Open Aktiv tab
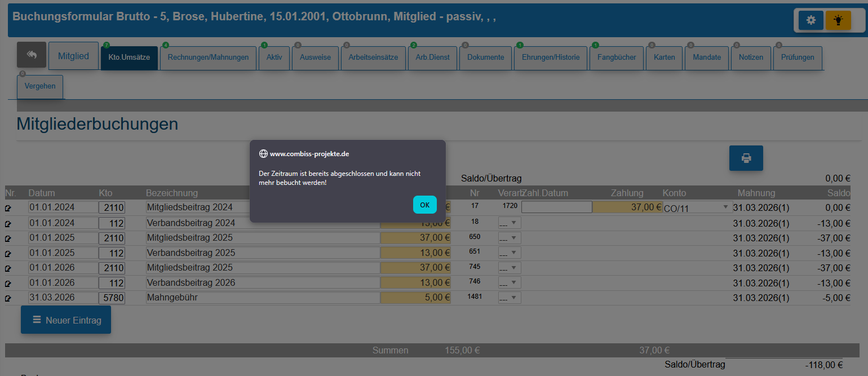Image resolution: width=868 pixels, height=376 pixels. pos(274,57)
